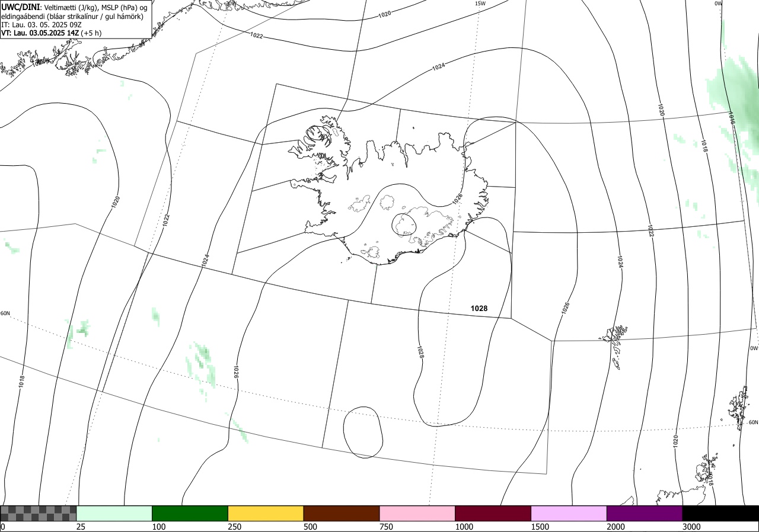This screenshot has width=759, height=532.
Task: Pick the dark green 100–250 legend swatch
Action: (x=190, y=513)
